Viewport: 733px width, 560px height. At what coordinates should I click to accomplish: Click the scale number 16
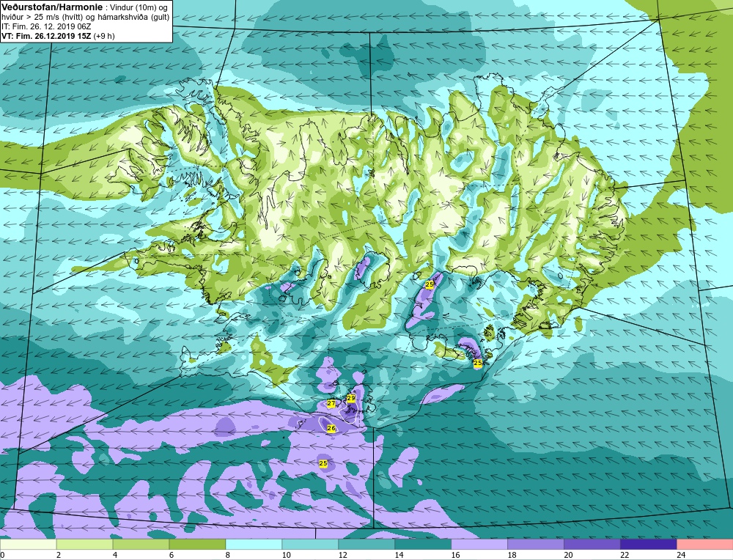(x=456, y=555)
